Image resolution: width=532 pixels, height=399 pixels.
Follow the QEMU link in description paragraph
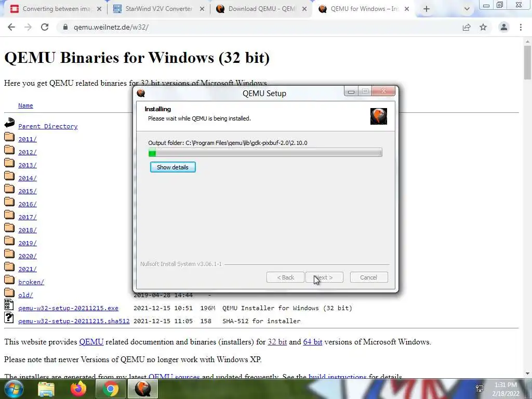pos(91,342)
